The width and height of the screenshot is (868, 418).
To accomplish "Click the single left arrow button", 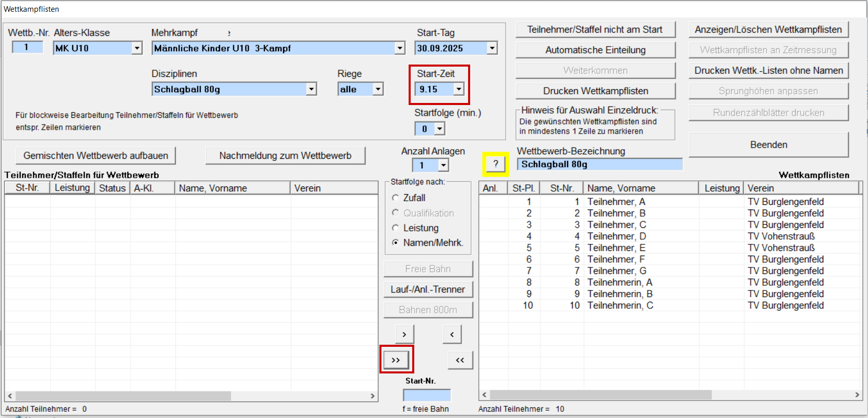I will pyautogui.click(x=452, y=335).
